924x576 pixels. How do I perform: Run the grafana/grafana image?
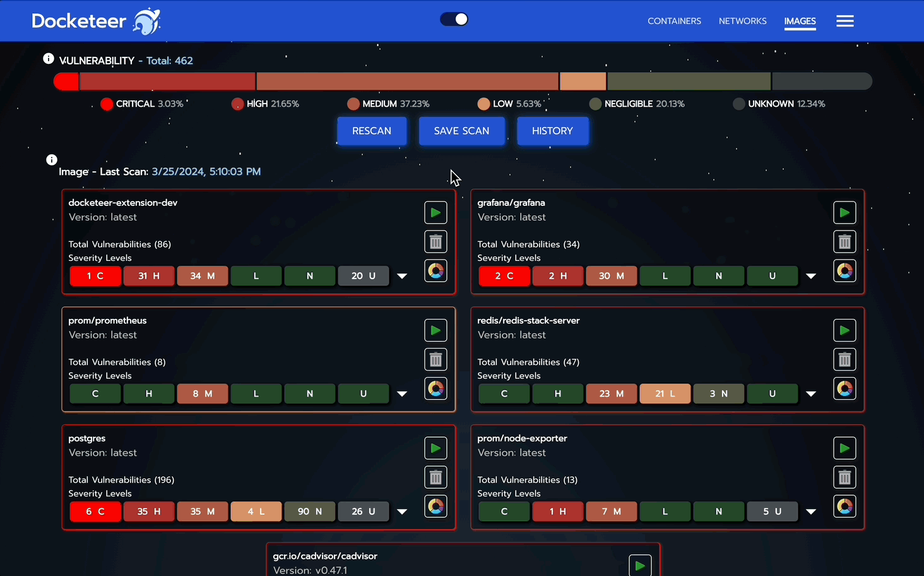pos(844,213)
